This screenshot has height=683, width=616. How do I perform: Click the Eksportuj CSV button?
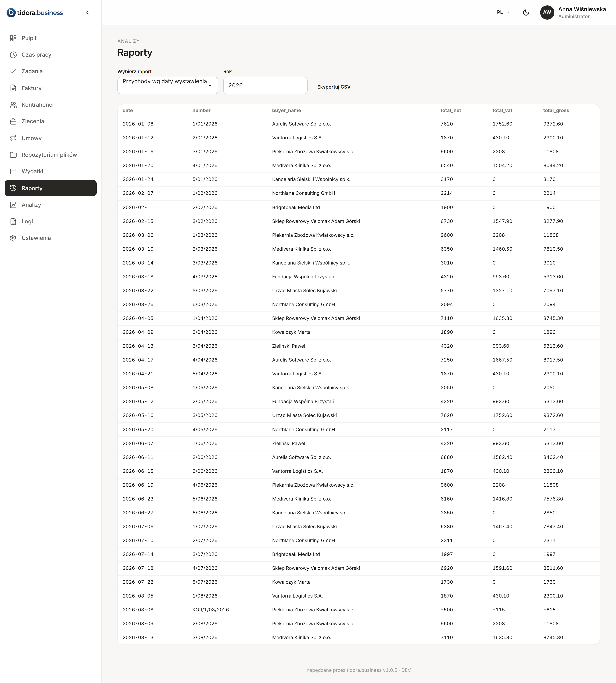click(334, 87)
